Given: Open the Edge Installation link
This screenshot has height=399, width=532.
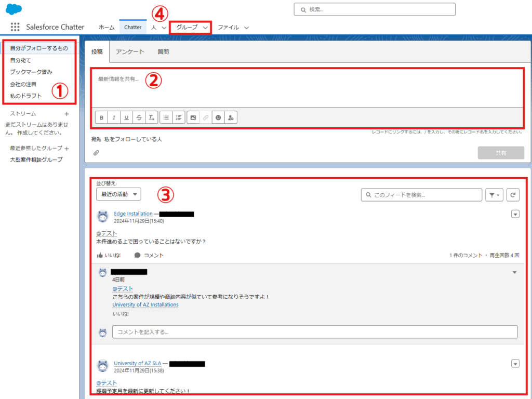Looking at the screenshot, I should click(133, 214).
